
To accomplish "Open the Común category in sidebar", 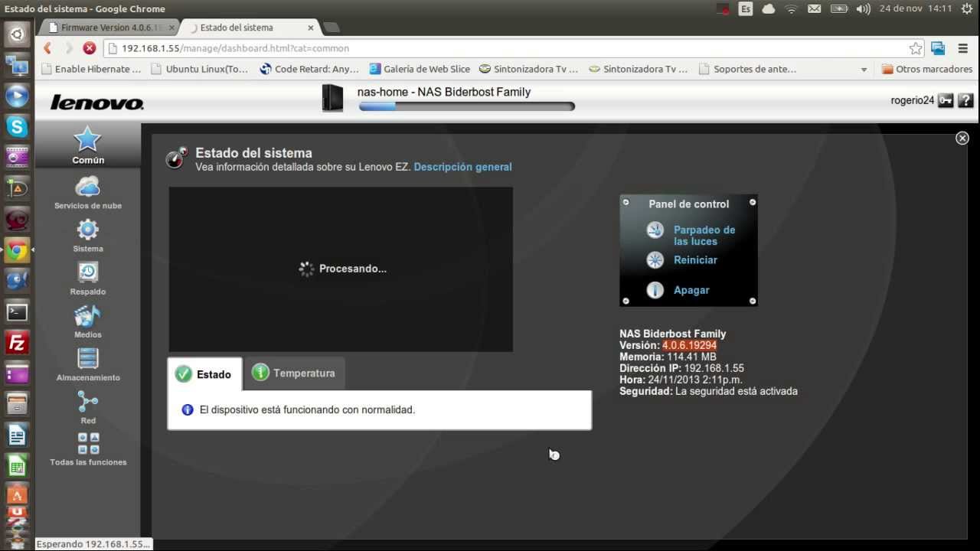I will click(87, 145).
